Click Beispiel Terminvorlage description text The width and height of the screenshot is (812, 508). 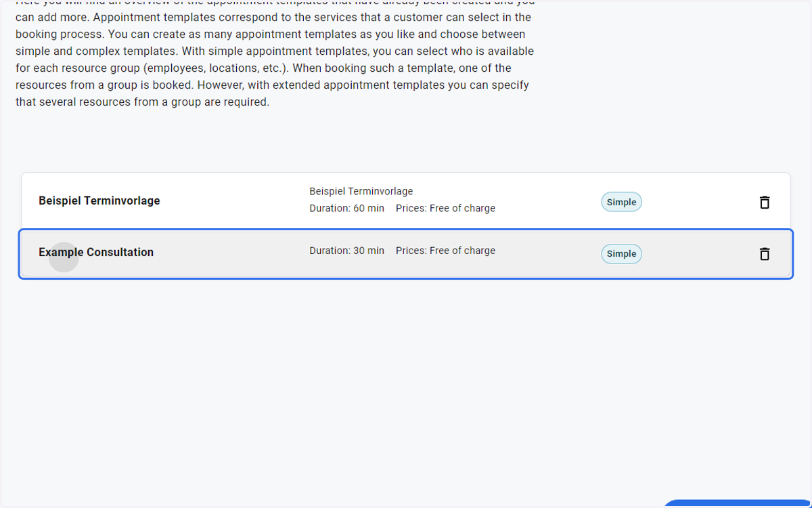click(x=361, y=191)
